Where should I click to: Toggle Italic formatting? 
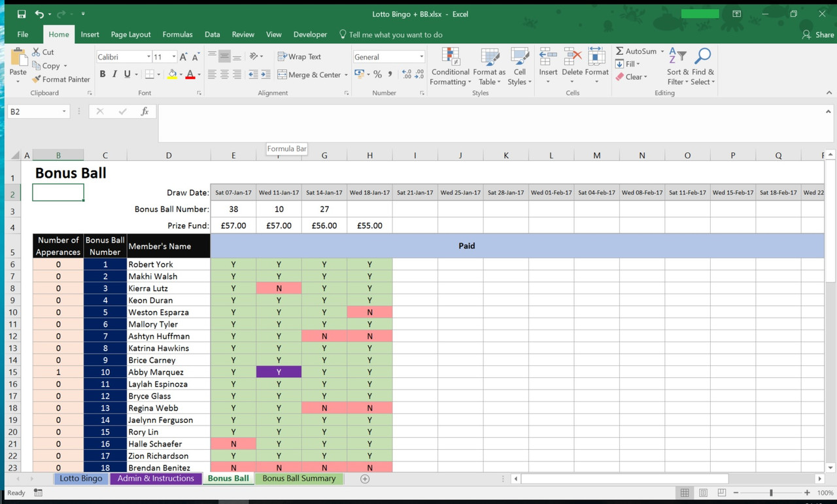click(114, 75)
